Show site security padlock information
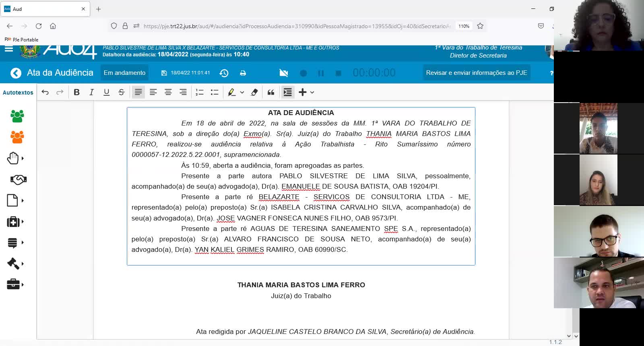The image size is (644, 346). point(125,26)
